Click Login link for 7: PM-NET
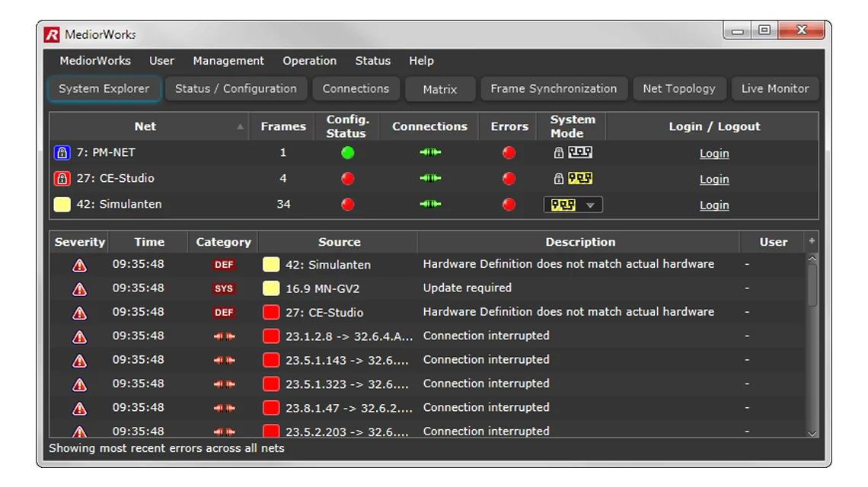868x487 pixels. coord(714,153)
